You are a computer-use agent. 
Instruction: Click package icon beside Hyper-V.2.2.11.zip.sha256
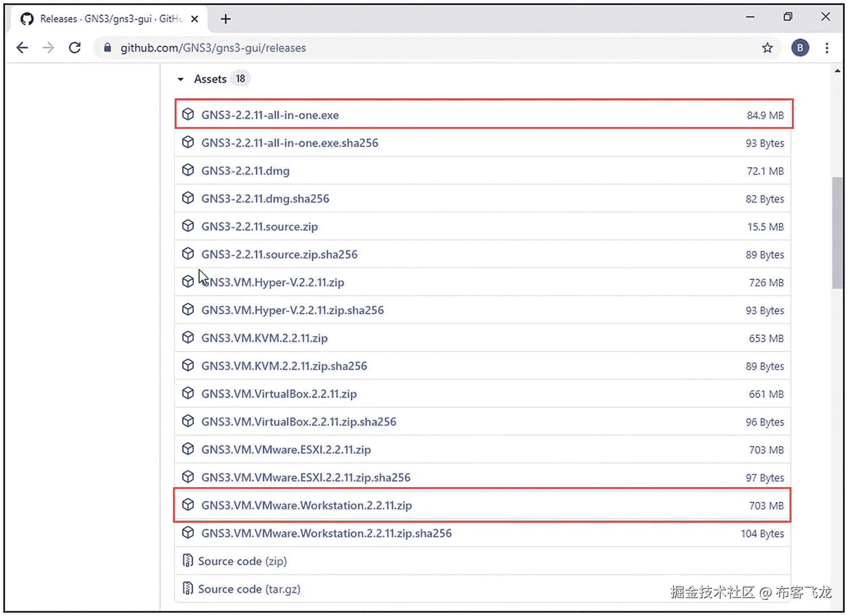click(188, 310)
